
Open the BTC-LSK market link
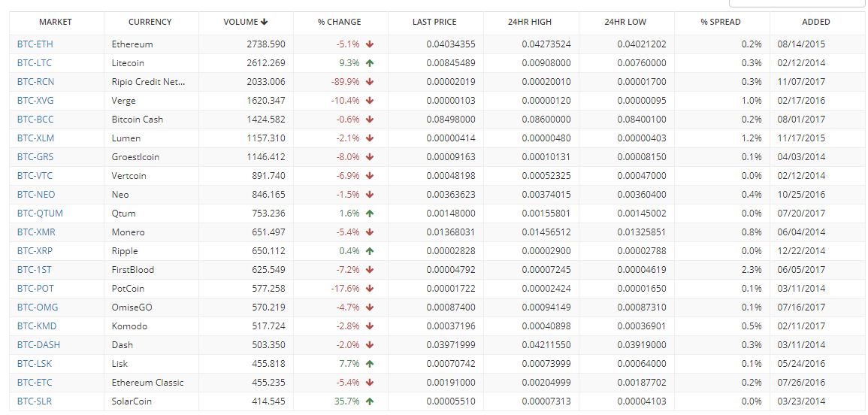click(x=35, y=364)
